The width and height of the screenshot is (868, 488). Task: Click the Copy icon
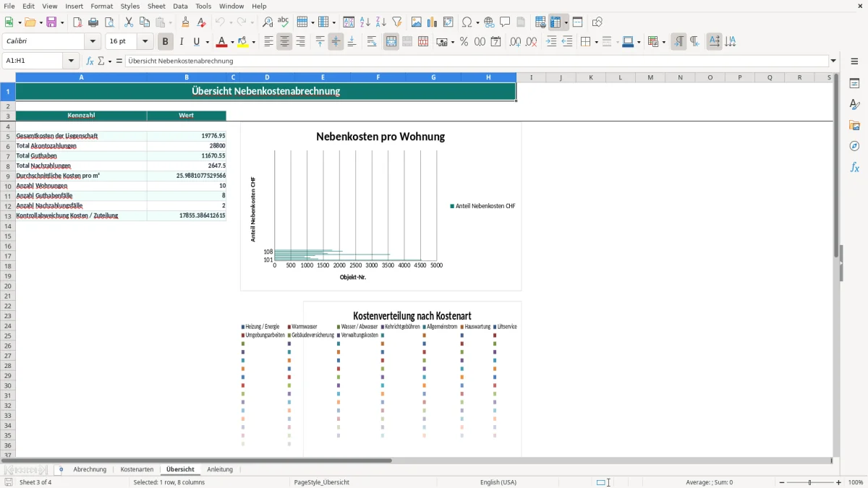(145, 22)
